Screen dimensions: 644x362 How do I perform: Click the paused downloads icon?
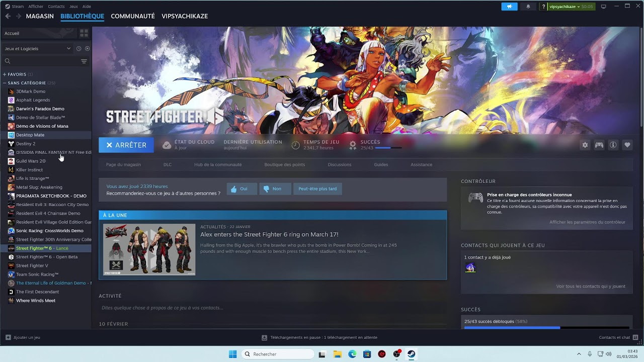pos(265,337)
